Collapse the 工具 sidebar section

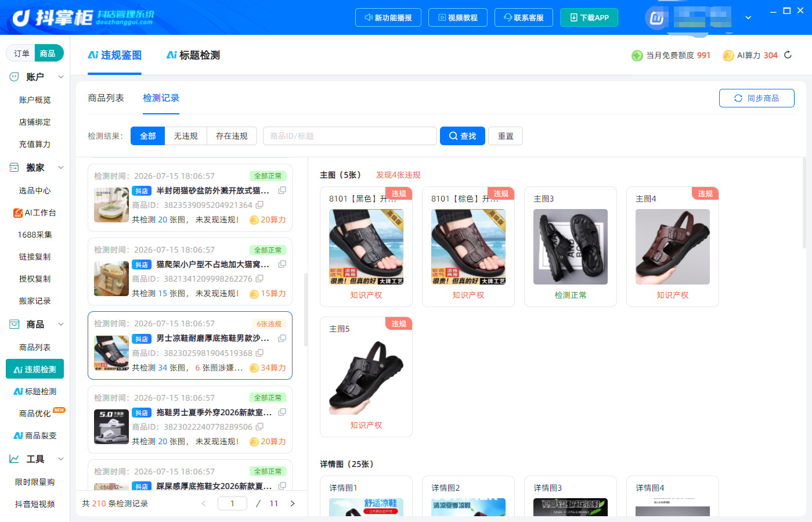(x=61, y=459)
